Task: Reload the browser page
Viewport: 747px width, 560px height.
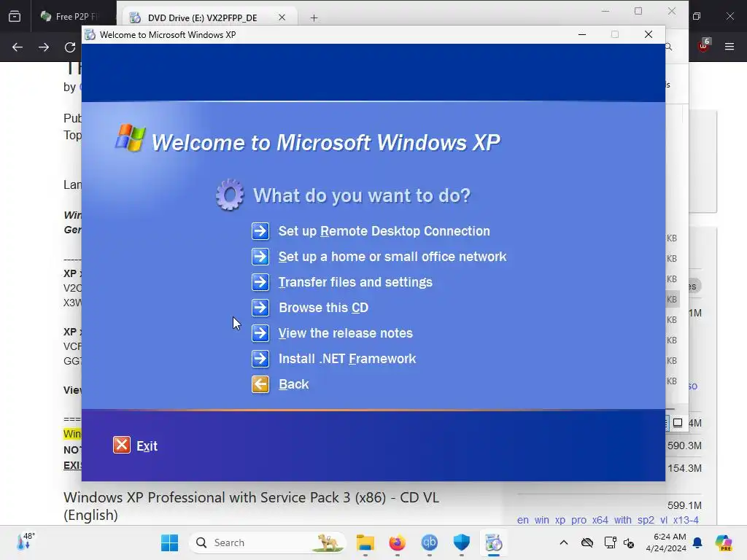Action: click(x=70, y=47)
